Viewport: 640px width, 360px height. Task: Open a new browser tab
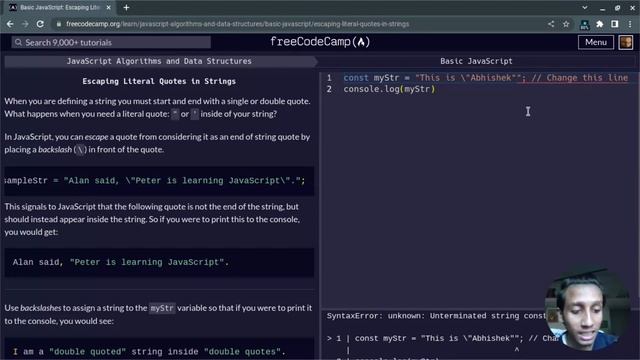126,7
